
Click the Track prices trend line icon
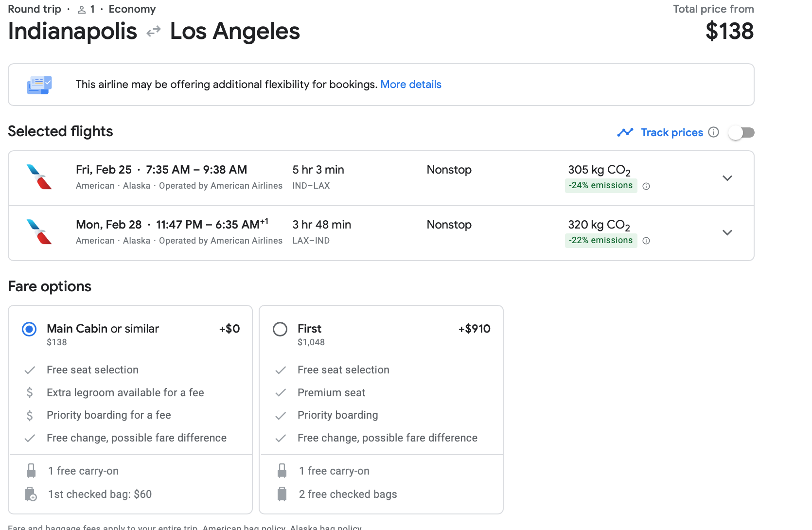[x=625, y=132]
